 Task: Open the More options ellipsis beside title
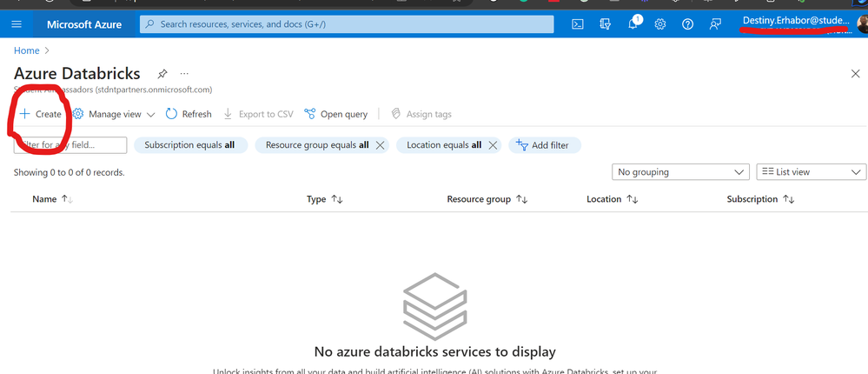tap(184, 73)
